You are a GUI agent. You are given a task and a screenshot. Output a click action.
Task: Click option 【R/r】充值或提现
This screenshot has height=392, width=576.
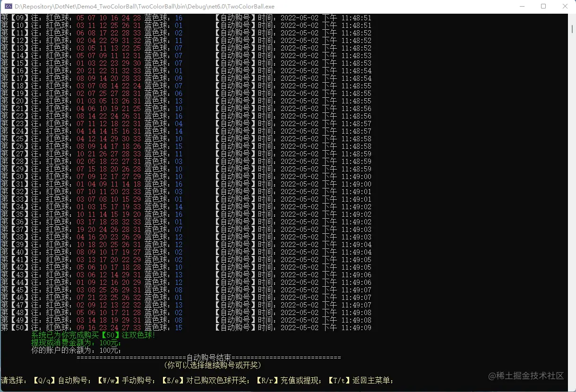288,381
